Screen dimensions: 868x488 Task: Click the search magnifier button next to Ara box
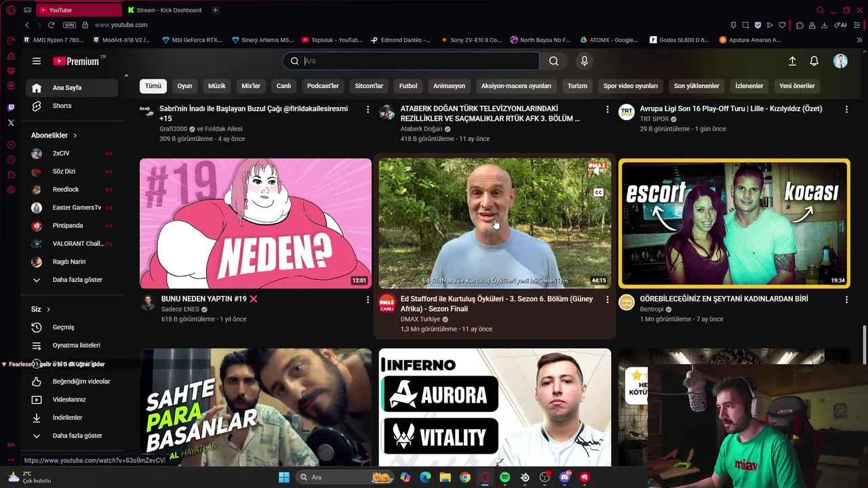click(554, 61)
